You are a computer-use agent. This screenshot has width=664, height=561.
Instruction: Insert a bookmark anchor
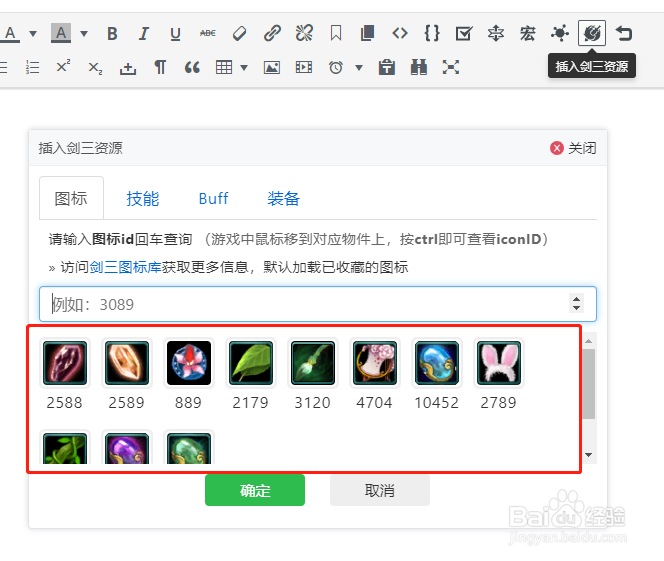click(336, 33)
